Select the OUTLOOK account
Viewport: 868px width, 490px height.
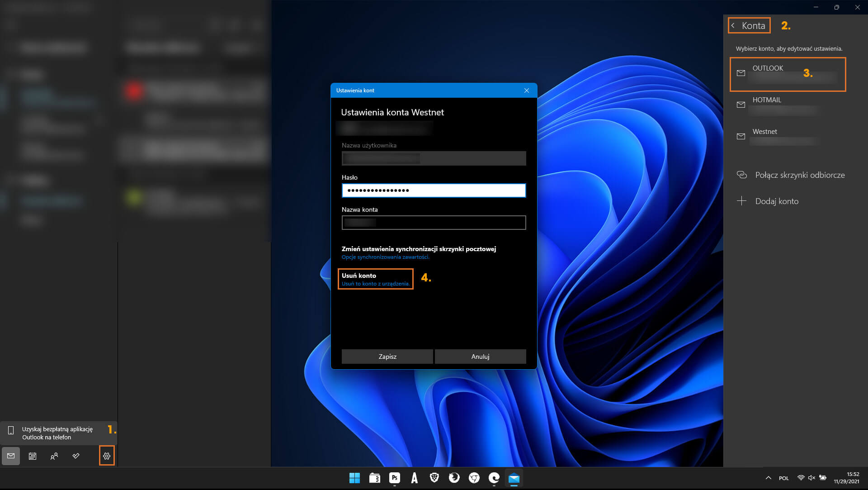(788, 74)
